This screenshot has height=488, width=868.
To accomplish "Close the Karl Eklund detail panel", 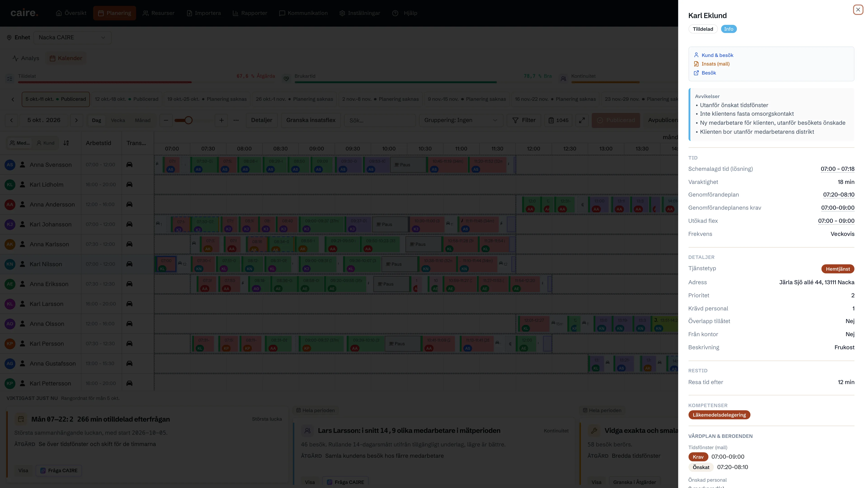I will pyautogui.click(x=858, y=10).
